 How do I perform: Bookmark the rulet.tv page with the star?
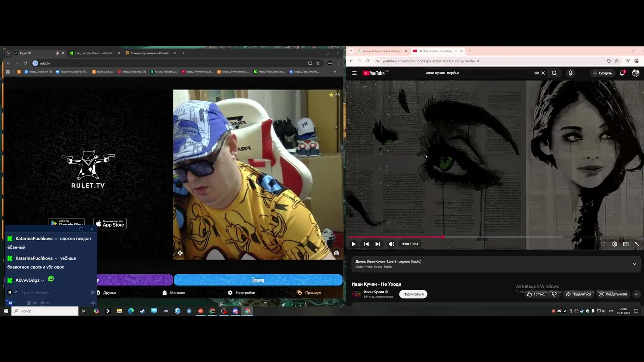point(318,63)
